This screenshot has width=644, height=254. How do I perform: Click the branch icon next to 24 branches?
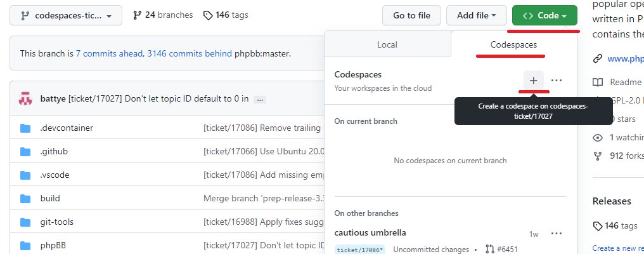(138, 16)
